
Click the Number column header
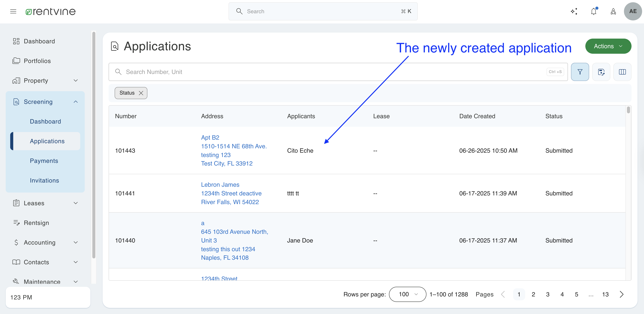126,116
